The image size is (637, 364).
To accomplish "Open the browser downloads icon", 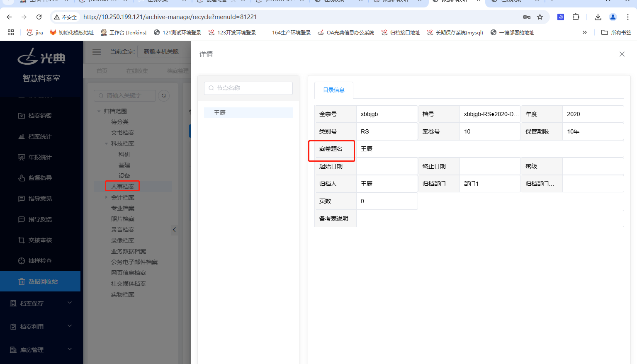I will [598, 17].
